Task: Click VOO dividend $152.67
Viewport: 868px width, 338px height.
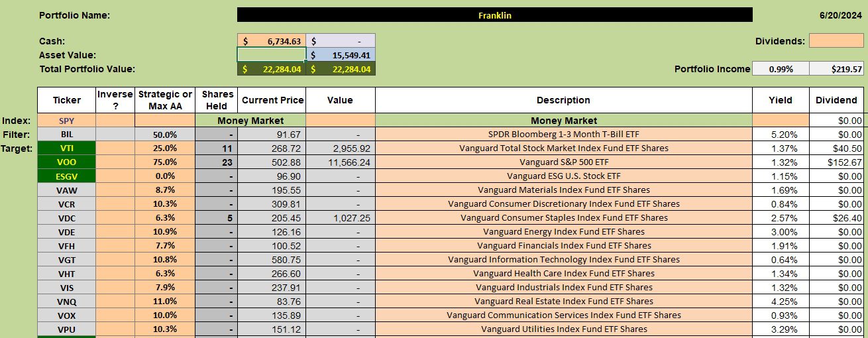Action: coord(836,162)
